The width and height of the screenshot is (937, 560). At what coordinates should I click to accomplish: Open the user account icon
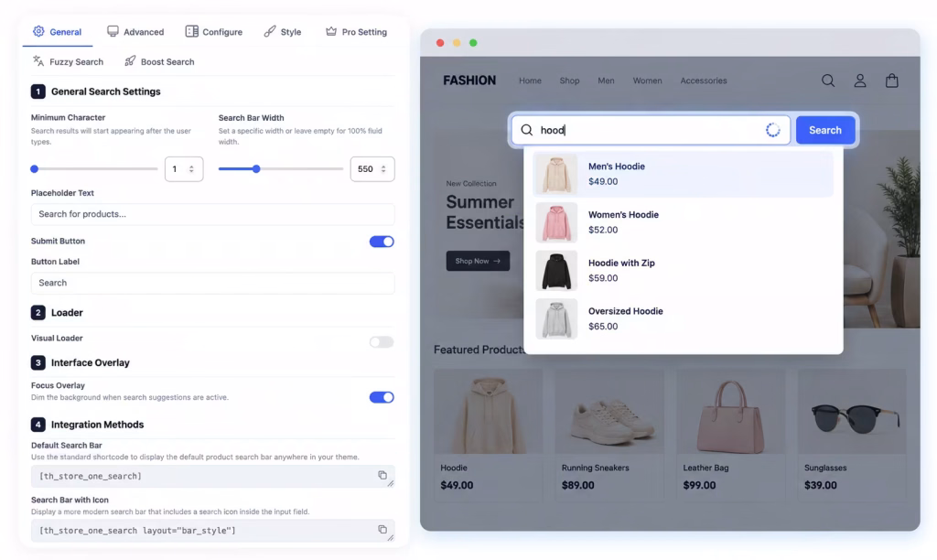point(860,81)
